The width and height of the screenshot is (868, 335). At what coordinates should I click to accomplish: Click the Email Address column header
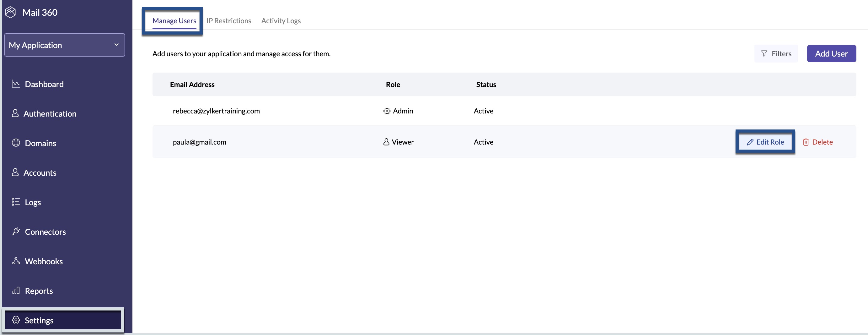click(192, 84)
